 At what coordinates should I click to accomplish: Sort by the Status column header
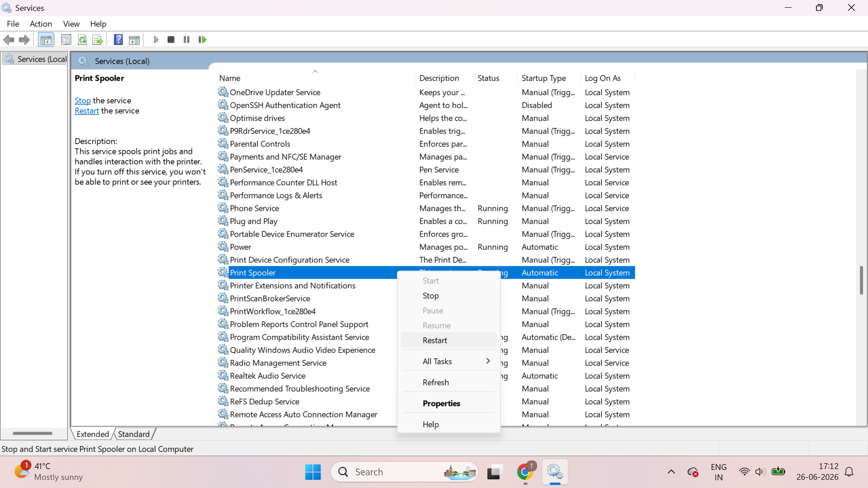point(495,78)
